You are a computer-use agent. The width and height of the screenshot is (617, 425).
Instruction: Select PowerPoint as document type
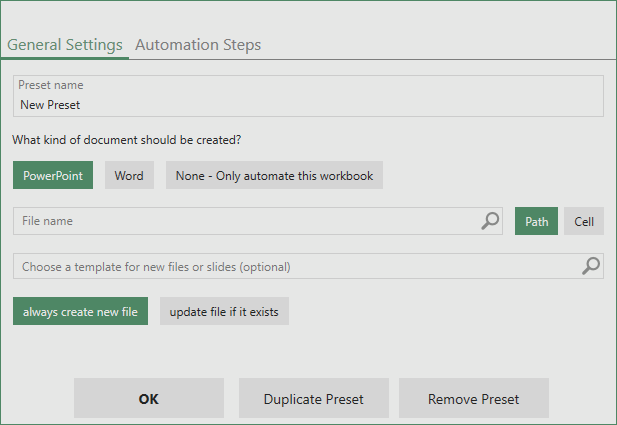pos(53,175)
